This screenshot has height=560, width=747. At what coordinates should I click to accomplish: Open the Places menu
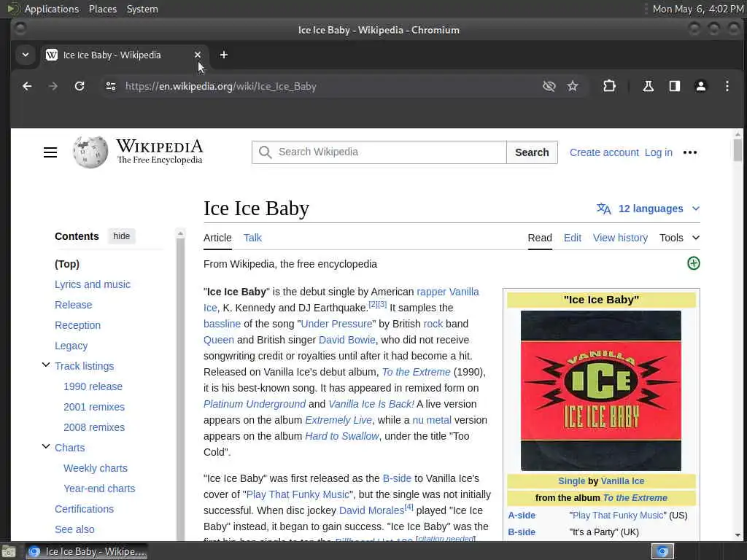pyautogui.click(x=102, y=9)
